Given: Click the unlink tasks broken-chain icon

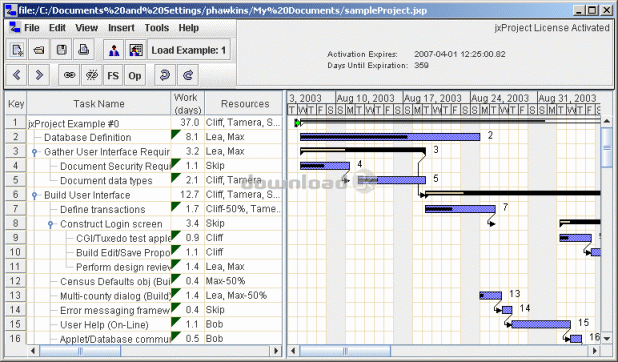Looking at the screenshot, I should click(92, 75).
